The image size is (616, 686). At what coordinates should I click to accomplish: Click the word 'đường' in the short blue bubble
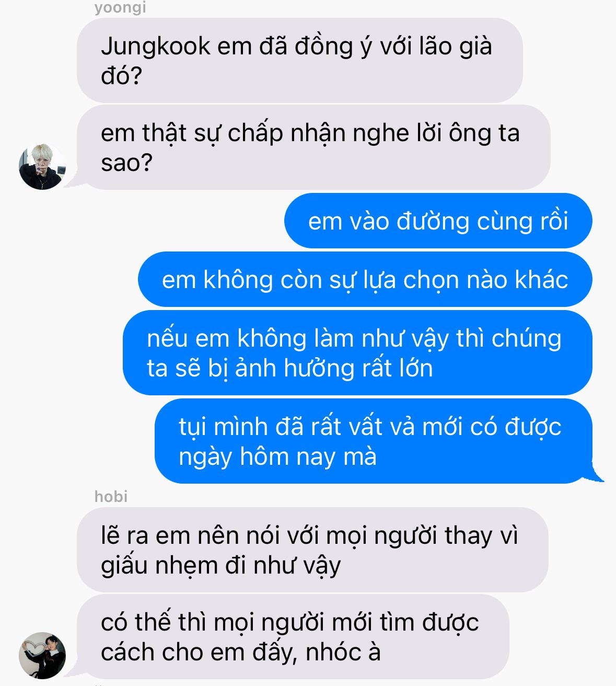[x=433, y=221]
